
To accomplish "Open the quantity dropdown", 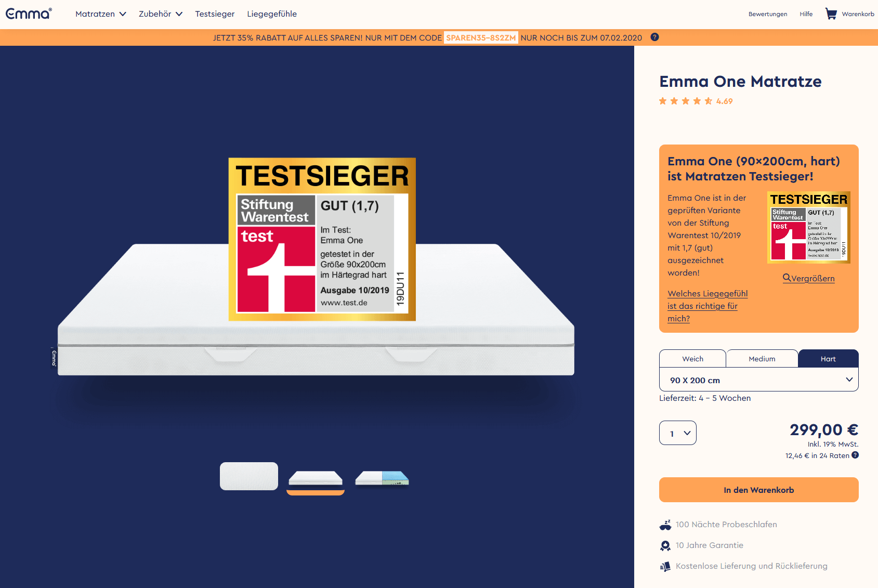I will [677, 433].
